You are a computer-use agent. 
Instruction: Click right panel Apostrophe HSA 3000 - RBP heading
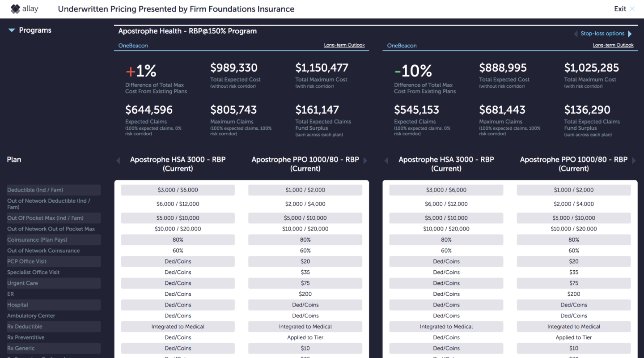click(446, 164)
